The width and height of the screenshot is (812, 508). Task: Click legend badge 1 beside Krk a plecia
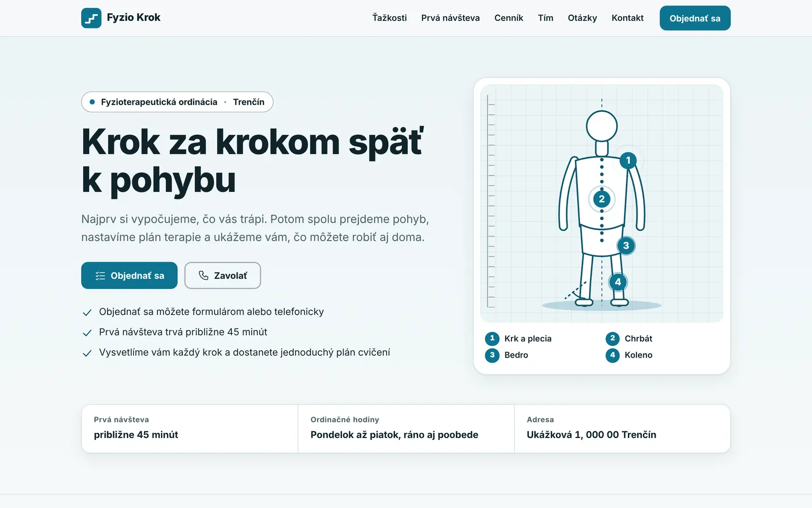tap(492, 338)
